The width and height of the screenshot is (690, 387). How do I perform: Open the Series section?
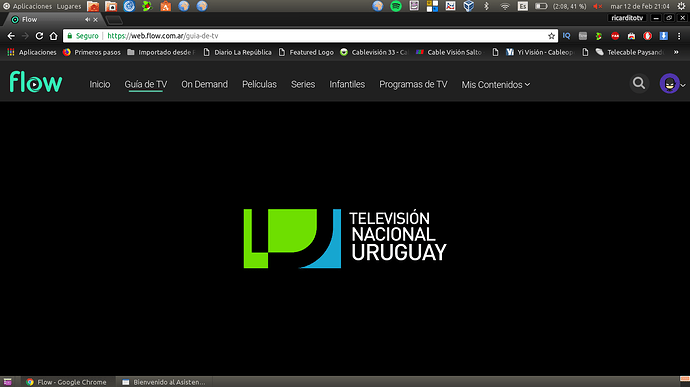[x=303, y=84]
